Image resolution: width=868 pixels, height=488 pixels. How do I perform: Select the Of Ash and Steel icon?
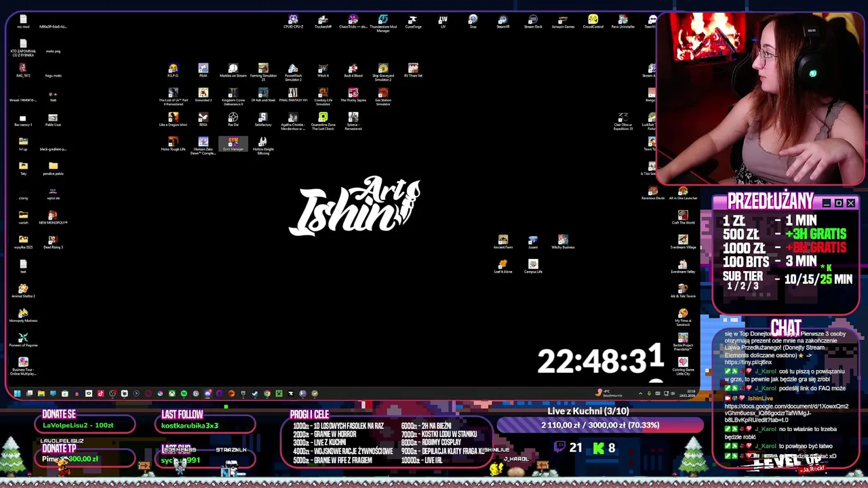[x=263, y=95]
